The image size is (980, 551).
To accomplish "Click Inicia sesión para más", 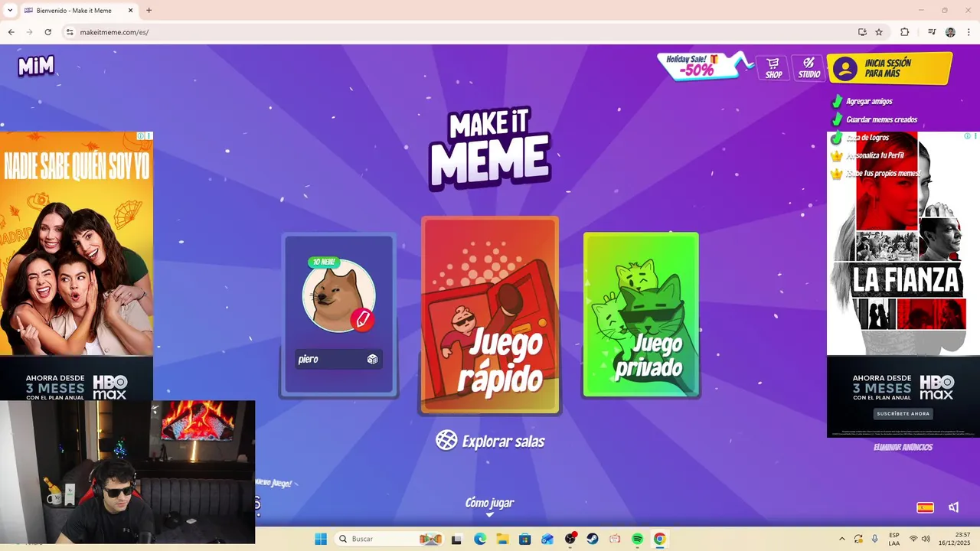I will [890, 69].
